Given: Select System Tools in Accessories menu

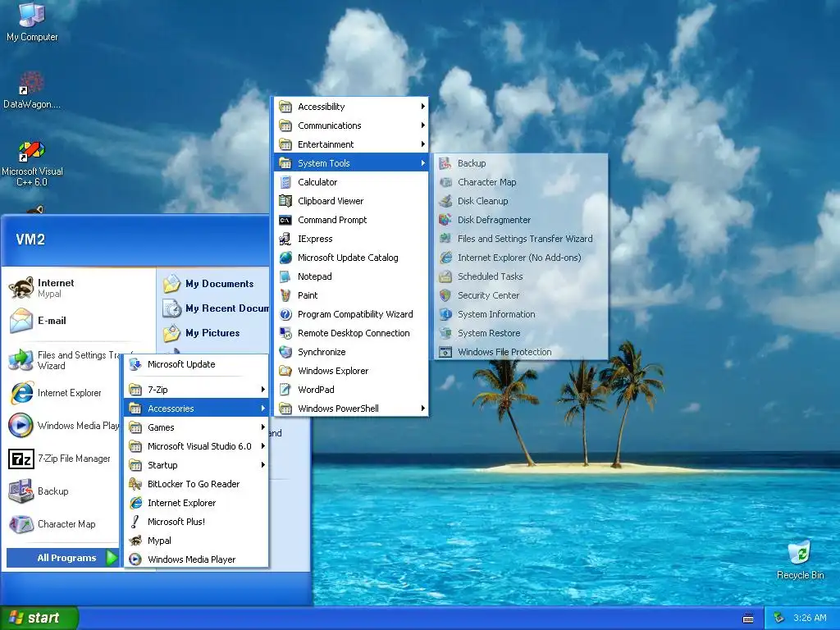Looking at the screenshot, I should click(x=351, y=163).
